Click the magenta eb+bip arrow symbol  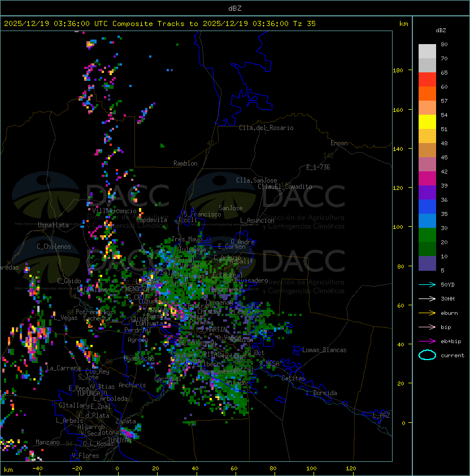point(427,341)
